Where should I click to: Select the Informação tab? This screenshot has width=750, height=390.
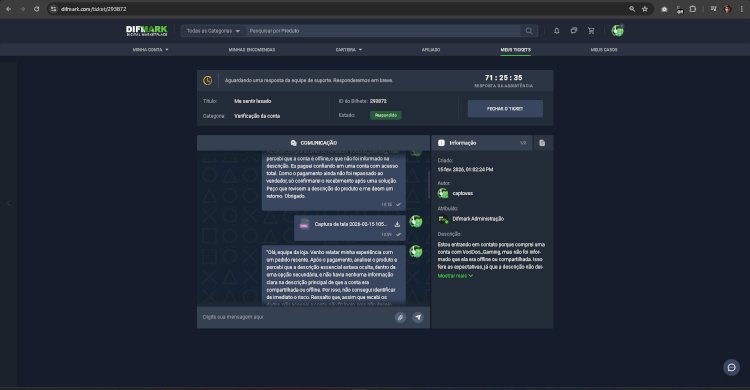coord(482,143)
